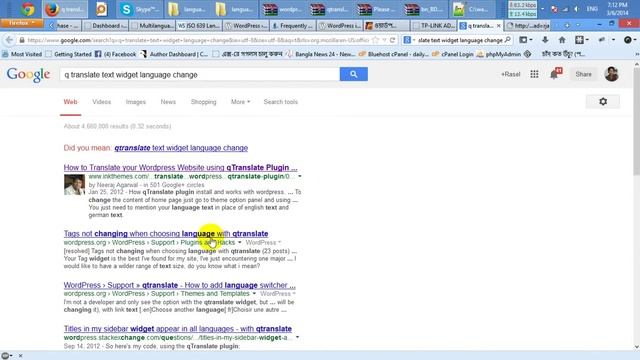Switch to the Multilingua... tab
The height and width of the screenshot is (360, 640).
click(x=153, y=26)
